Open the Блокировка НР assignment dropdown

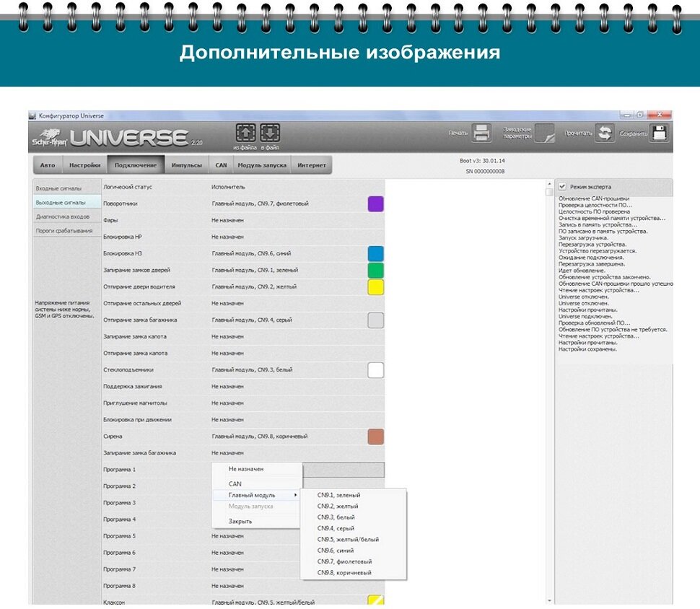[297, 237]
